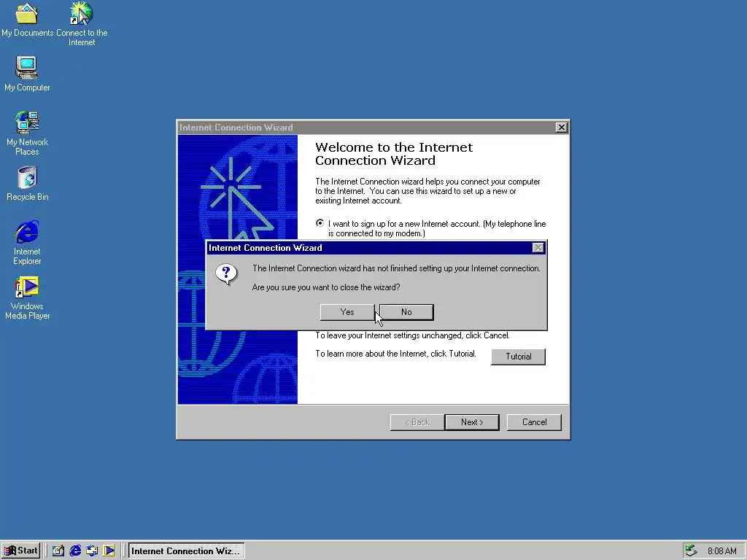
Task: Click network status icon in system tray
Action: click(691, 551)
